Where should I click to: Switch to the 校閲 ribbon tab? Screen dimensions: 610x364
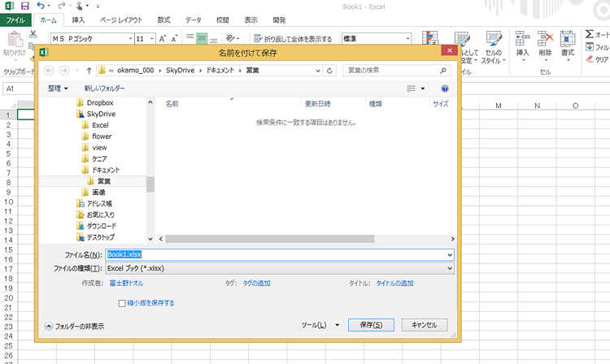click(223, 19)
